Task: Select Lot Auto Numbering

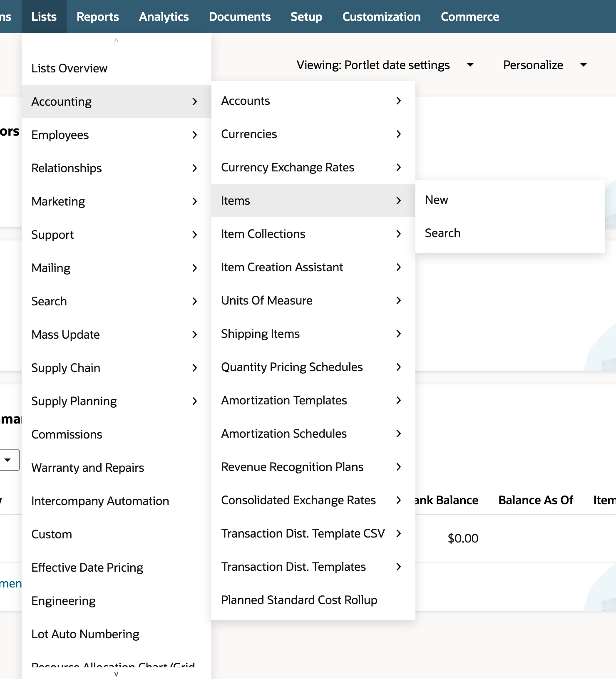Action: (117, 634)
